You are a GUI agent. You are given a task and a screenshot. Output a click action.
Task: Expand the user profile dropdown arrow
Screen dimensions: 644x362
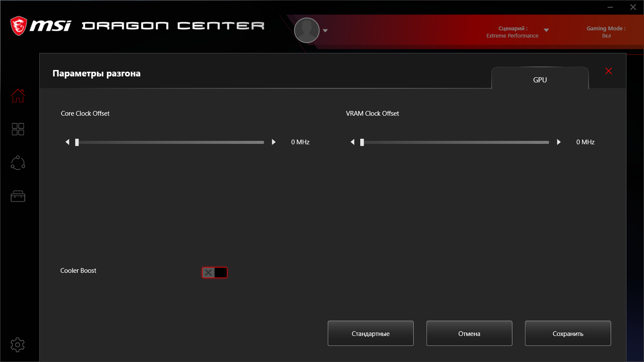[x=325, y=31]
